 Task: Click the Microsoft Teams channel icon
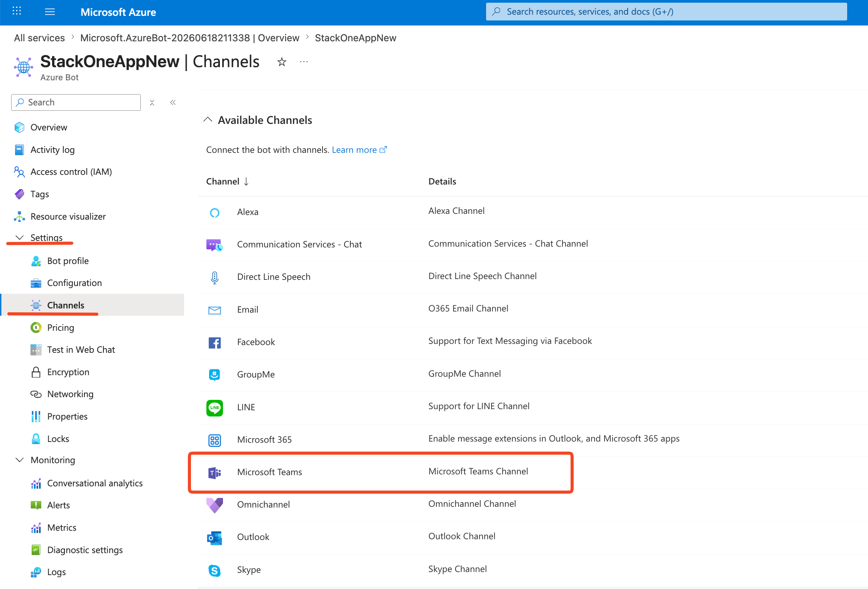[x=214, y=472]
